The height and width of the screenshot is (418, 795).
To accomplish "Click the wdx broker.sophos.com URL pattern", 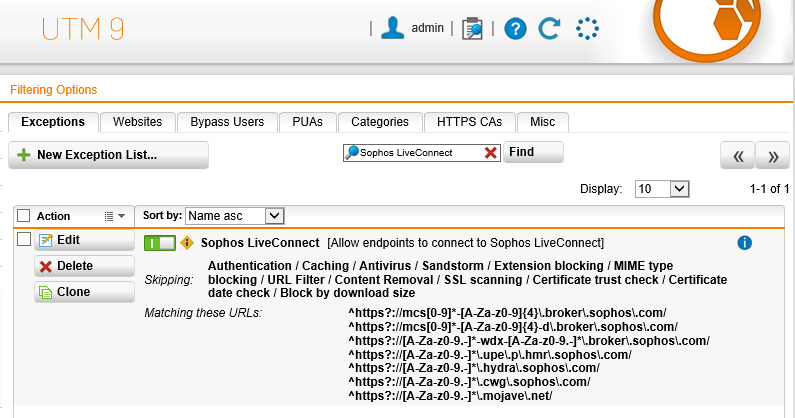I will point(529,340).
